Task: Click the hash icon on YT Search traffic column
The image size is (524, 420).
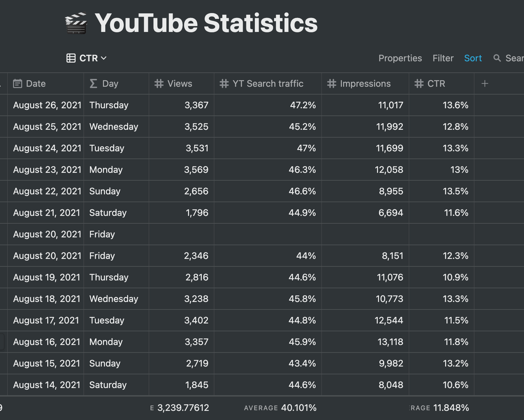Action: (x=224, y=83)
